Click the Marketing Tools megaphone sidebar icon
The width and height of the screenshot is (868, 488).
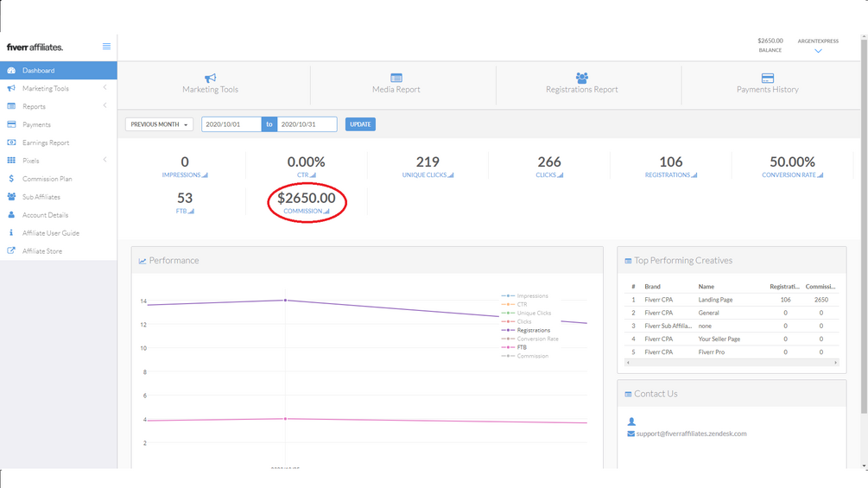(11, 88)
